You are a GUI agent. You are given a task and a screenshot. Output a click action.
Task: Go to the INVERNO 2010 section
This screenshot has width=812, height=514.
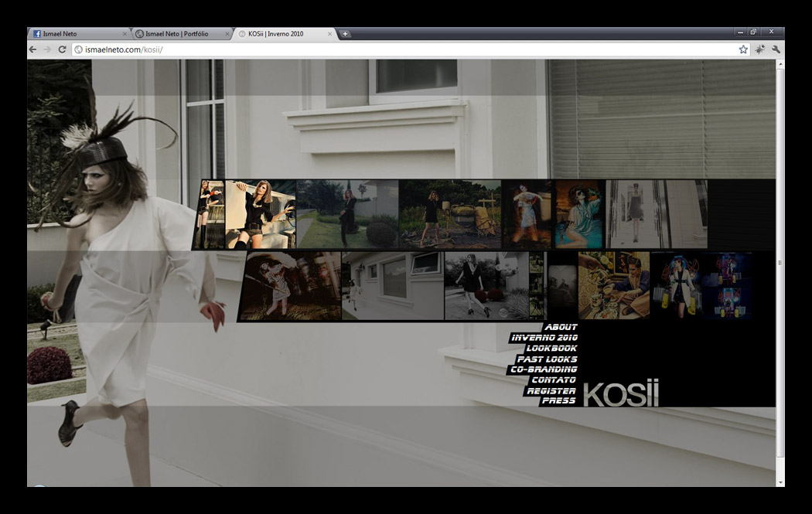pos(544,338)
